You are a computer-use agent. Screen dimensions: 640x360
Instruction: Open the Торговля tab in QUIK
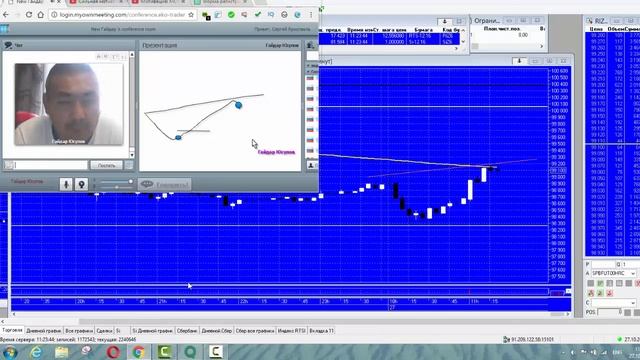[12, 330]
